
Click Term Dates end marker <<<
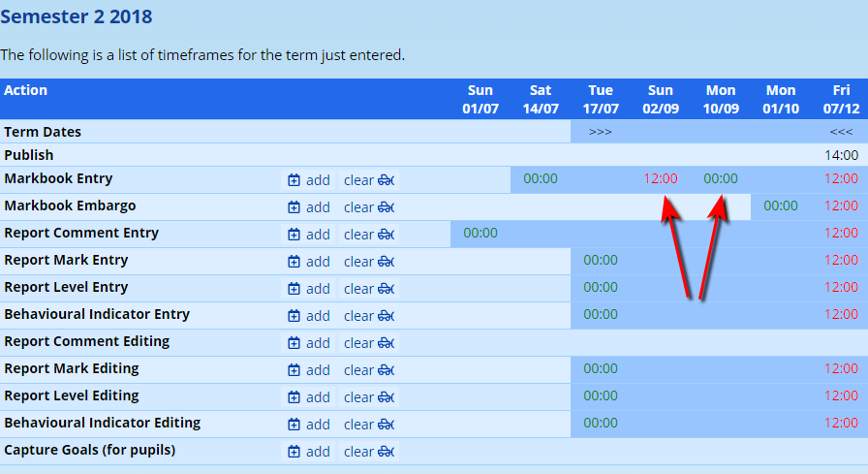(841, 132)
